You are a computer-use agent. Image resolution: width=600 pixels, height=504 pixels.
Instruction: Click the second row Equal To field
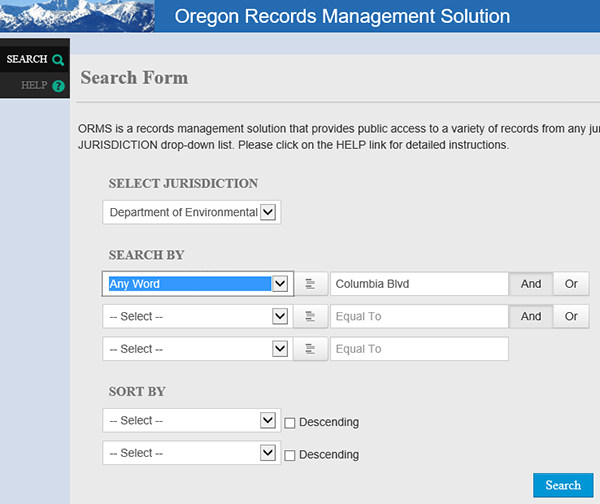[419, 317]
